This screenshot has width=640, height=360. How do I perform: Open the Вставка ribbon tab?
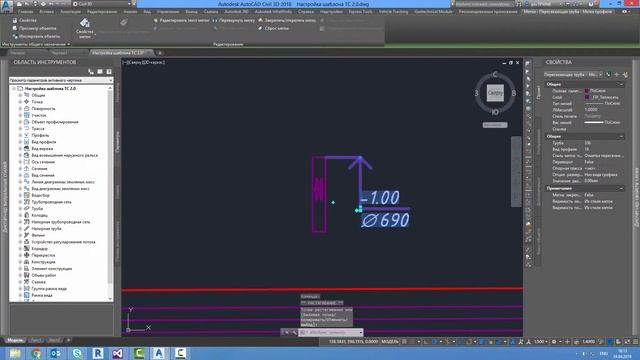(47, 11)
